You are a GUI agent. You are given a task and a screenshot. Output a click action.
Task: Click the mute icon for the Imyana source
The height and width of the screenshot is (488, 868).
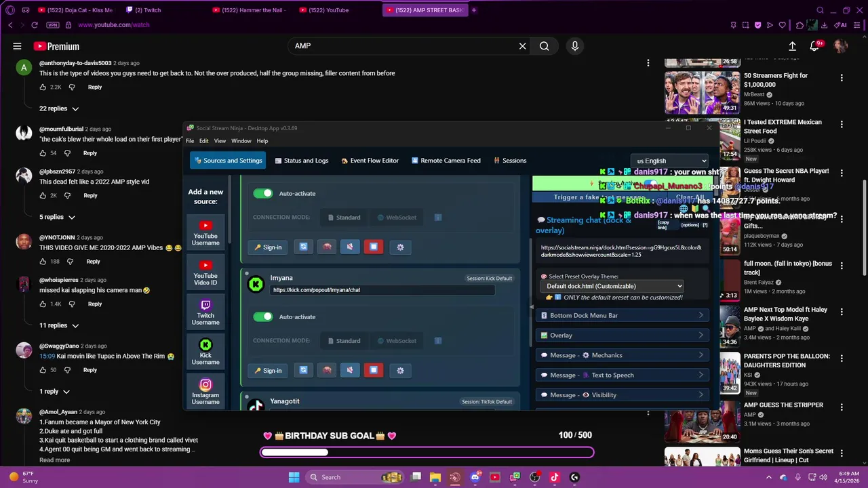point(350,370)
